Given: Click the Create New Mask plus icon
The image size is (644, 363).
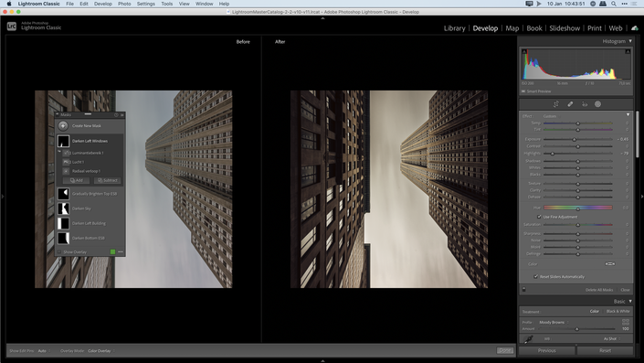Looking at the screenshot, I should [x=63, y=126].
